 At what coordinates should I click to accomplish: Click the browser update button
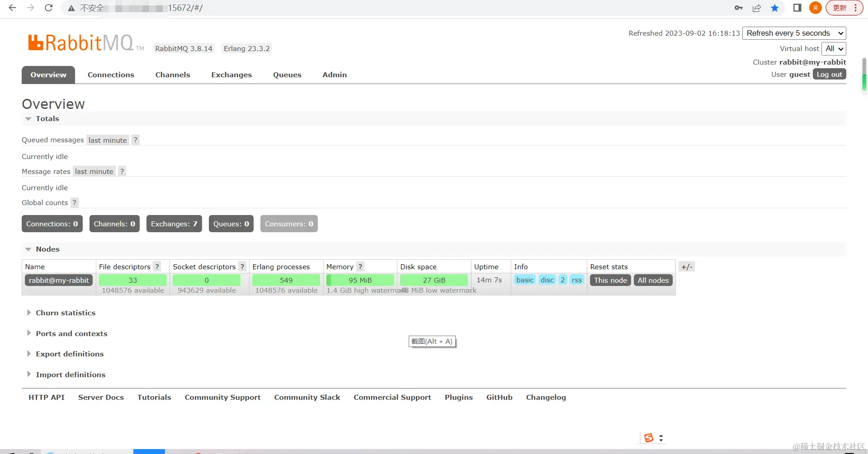tap(844, 8)
